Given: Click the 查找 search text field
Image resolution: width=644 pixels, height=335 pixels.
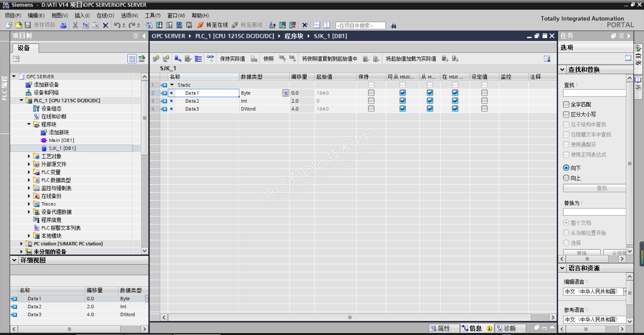Looking at the screenshot, I should (x=594, y=93).
